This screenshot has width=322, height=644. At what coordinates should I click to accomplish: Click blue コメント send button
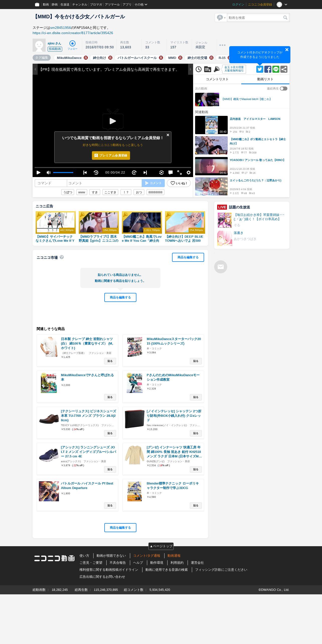click(x=153, y=183)
